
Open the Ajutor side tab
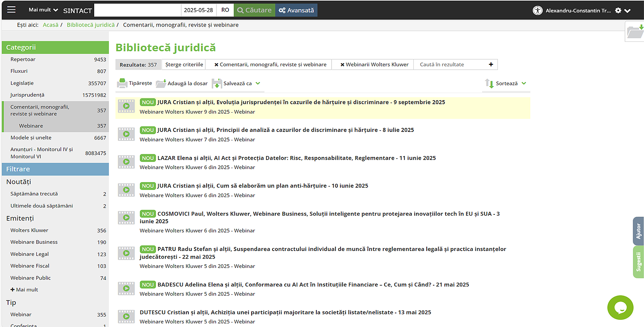pos(638,231)
